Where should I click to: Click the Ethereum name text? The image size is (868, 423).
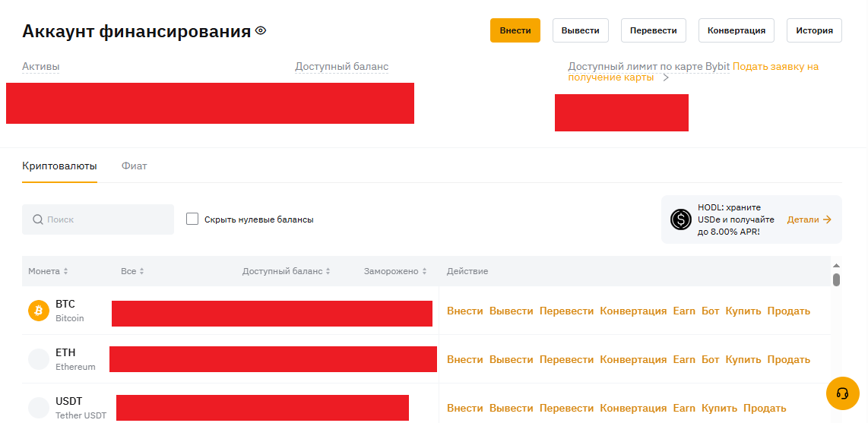tap(75, 367)
